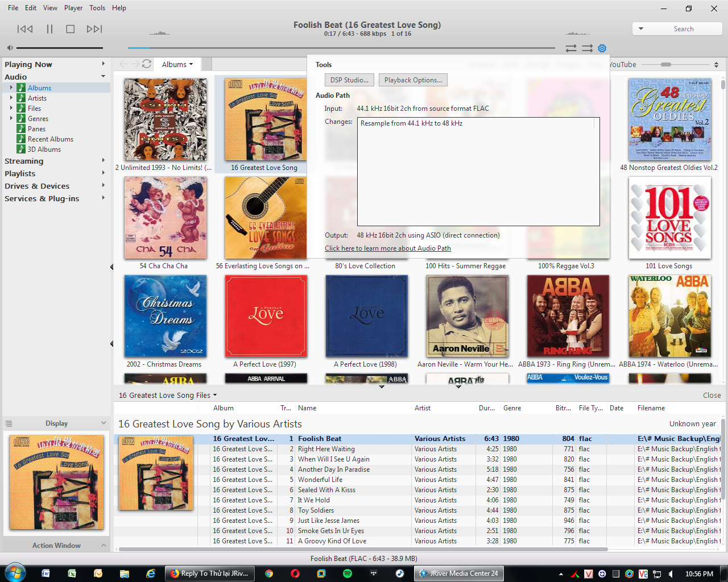Select the Genres music note icon
Image resolution: width=728 pixels, height=582 pixels.
tap(21, 118)
